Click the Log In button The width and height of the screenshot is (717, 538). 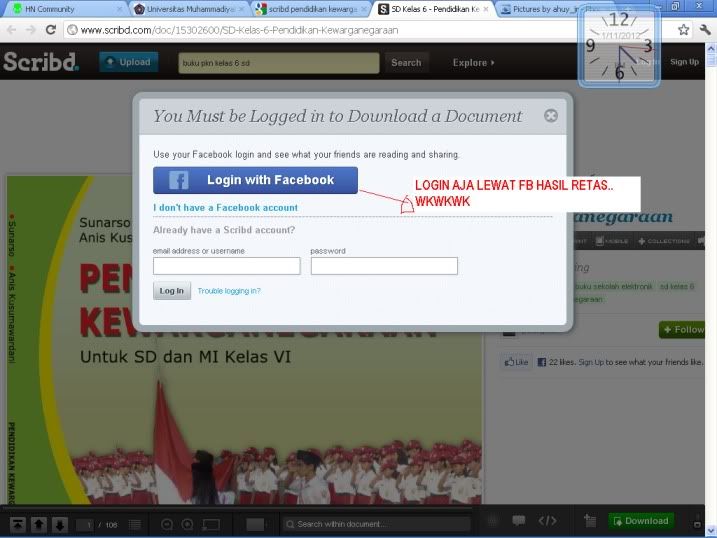172,291
